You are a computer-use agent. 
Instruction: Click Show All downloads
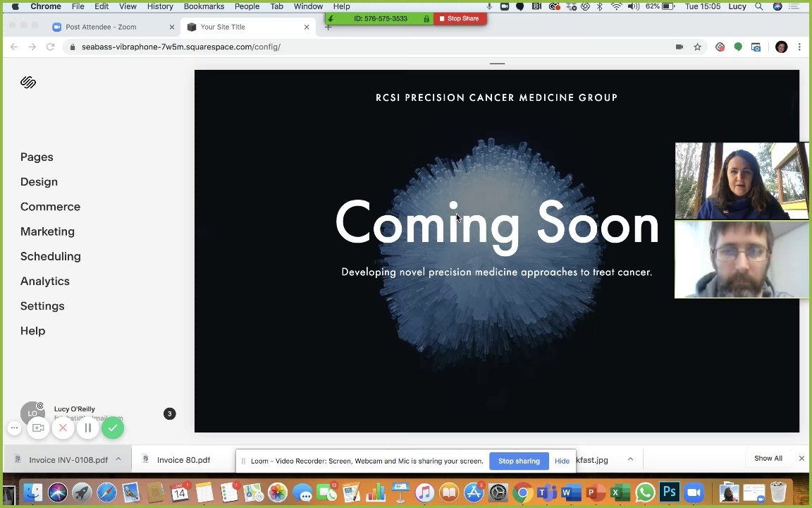(x=768, y=458)
